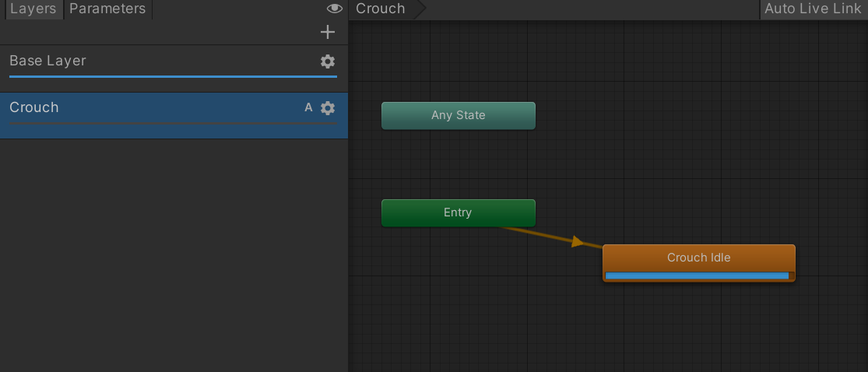Click the additive 'A' indicator on Crouch
868x372 pixels.
tap(308, 108)
